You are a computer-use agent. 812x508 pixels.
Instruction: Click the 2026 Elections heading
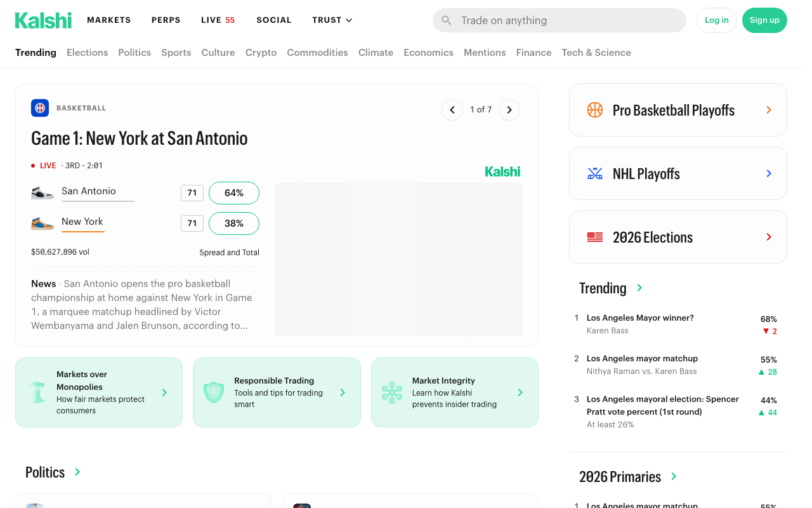point(653,237)
